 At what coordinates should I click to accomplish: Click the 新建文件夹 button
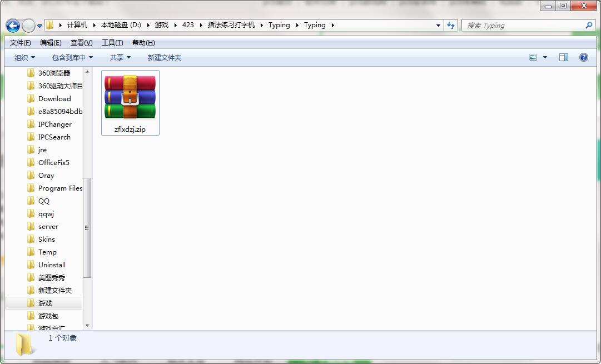164,57
